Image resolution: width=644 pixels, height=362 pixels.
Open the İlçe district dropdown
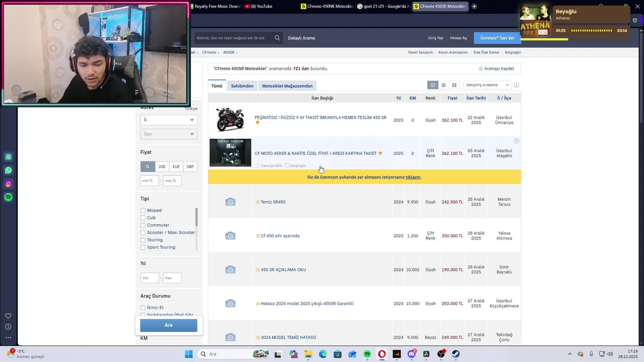[x=169, y=134]
